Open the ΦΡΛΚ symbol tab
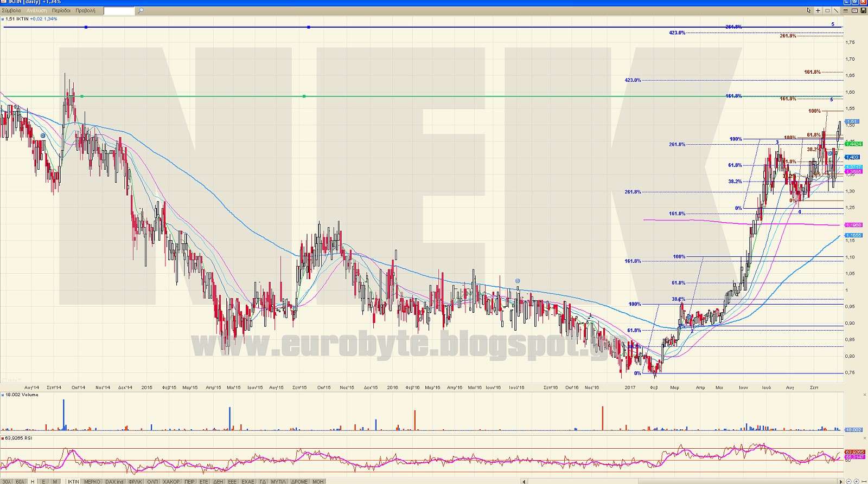The image size is (868, 484). [x=135, y=481]
